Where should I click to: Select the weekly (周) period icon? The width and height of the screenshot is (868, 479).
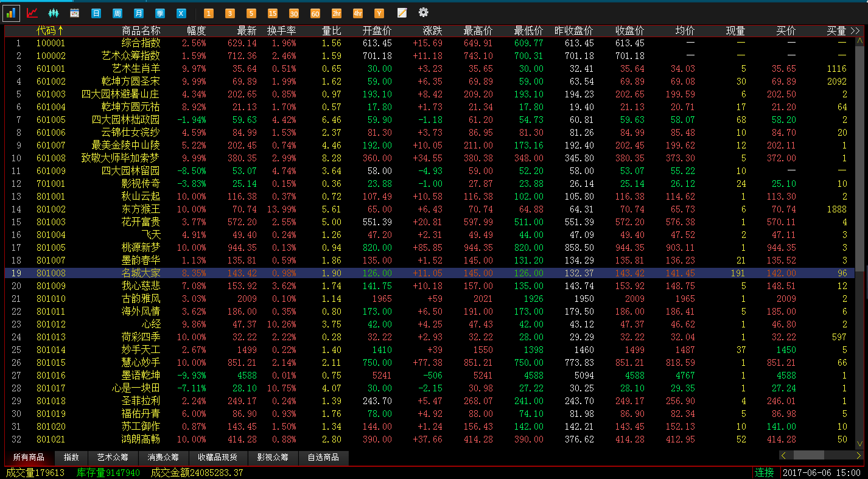click(117, 13)
